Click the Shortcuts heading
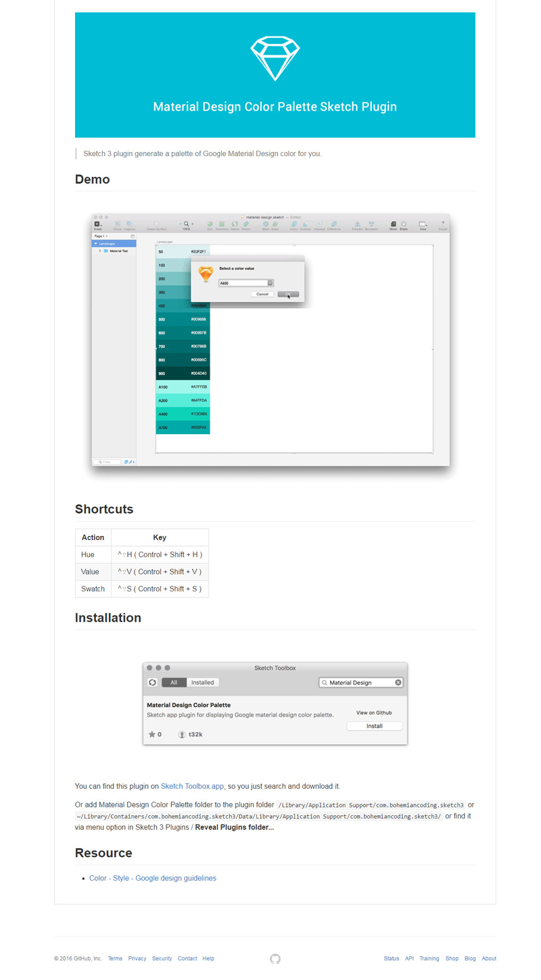The height and width of the screenshot is (980, 541). [x=104, y=509]
